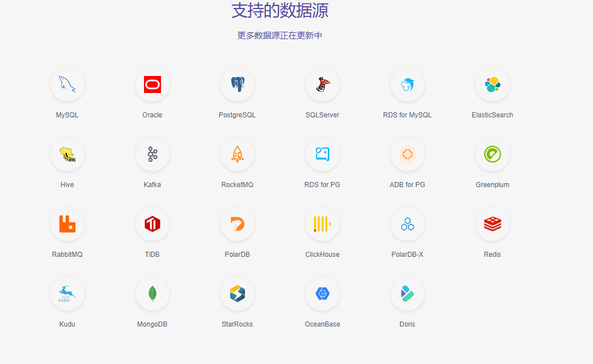This screenshot has height=364, width=593.
Task: Click the Kafka nodes icon
Action: point(153,154)
